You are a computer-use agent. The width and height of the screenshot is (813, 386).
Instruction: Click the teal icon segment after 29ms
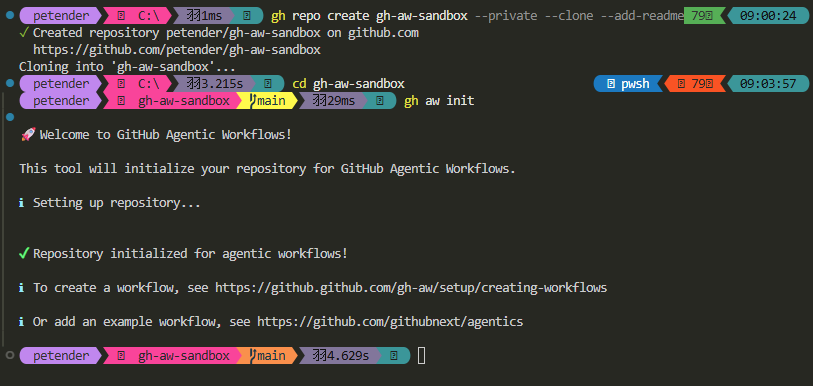[x=379, y=101]
